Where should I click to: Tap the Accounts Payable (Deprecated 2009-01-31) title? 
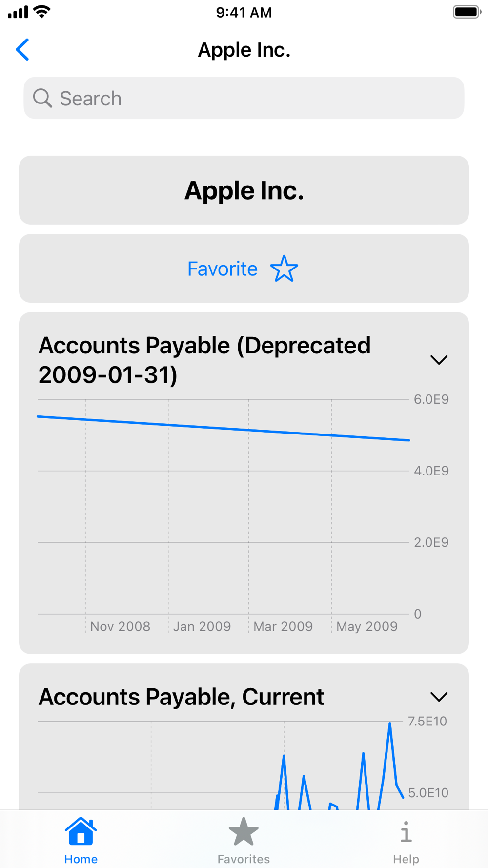coord(205,360)
